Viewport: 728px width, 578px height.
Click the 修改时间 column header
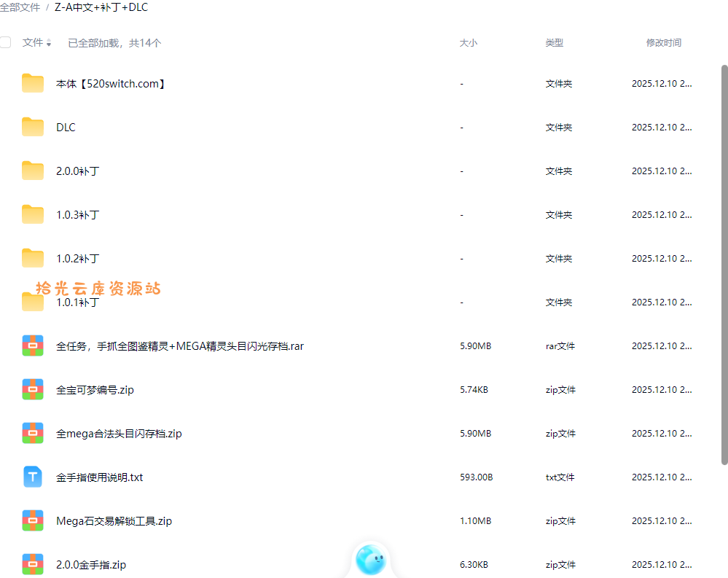[x=663, y=43]
